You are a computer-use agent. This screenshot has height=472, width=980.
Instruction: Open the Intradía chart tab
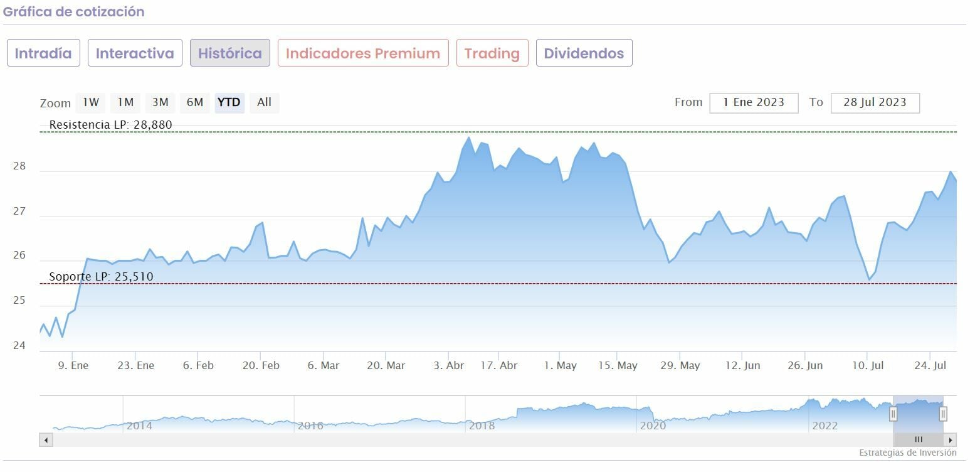pyautogui.click(x=43, y=53)
